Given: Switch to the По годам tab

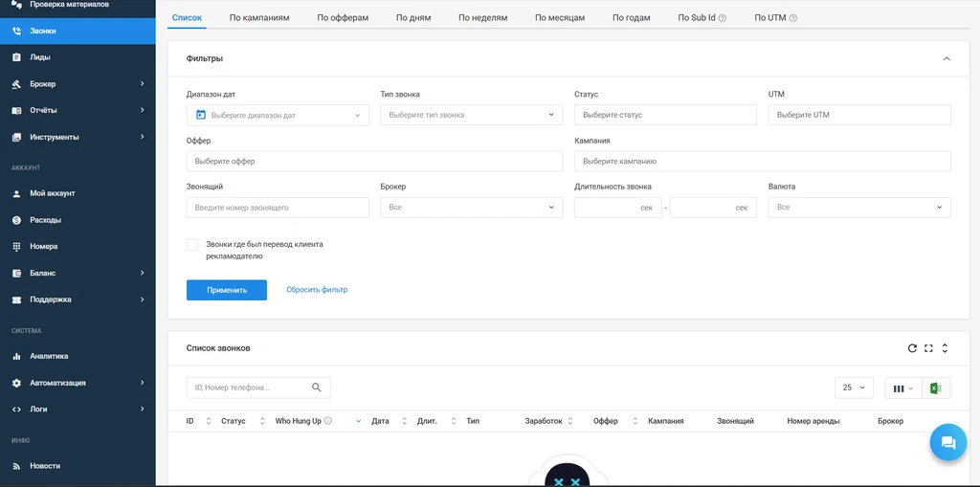Looking at the screenshot, I should 632,17.
